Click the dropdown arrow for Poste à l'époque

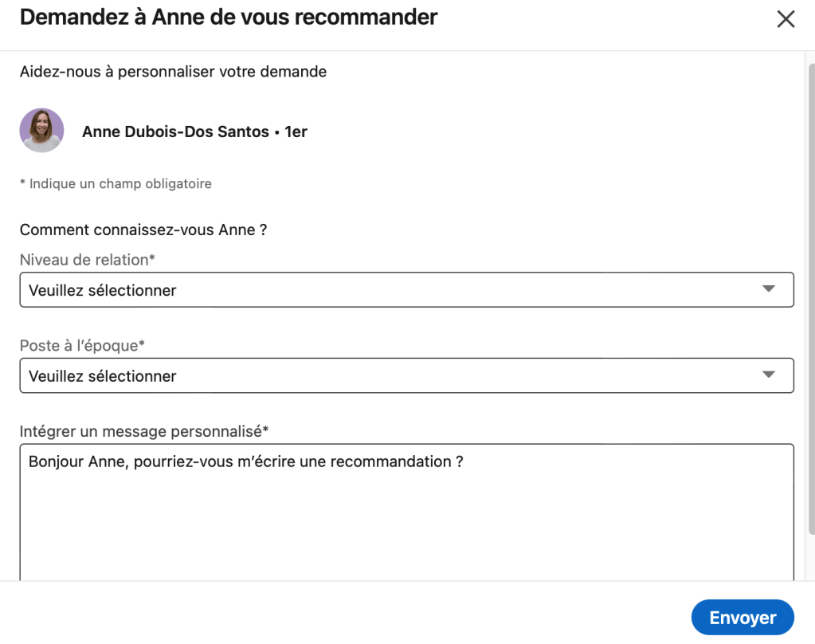click(x=768, y=375)
